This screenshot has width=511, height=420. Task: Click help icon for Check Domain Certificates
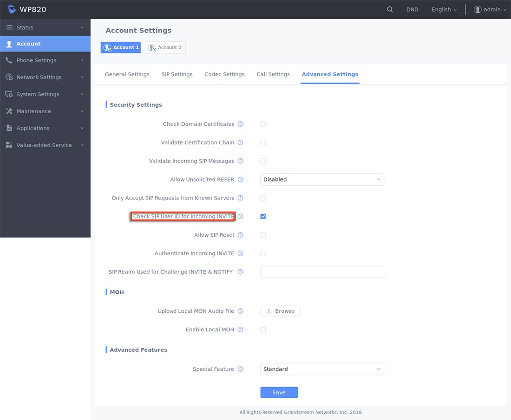[x=241, y=124]
